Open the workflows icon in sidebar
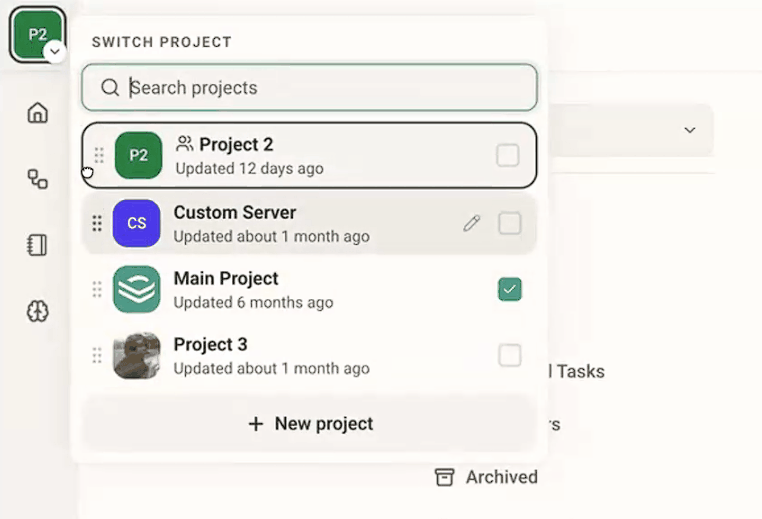The image size is (762, 519). point(37,179)
